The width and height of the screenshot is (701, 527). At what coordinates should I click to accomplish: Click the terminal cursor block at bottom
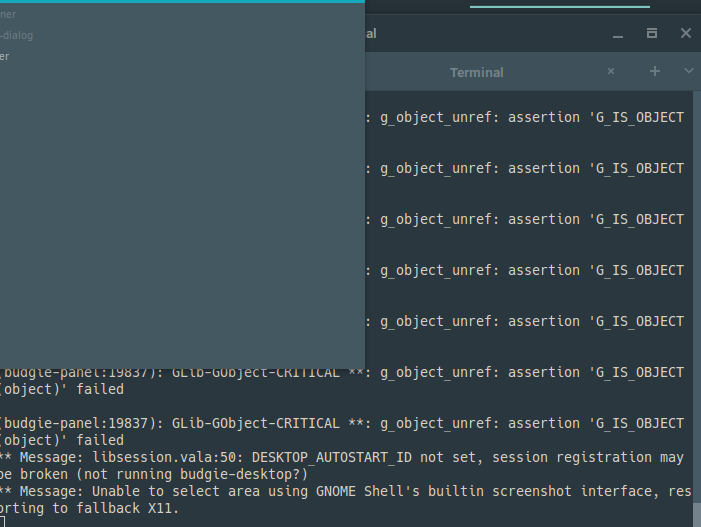(2, 522)
